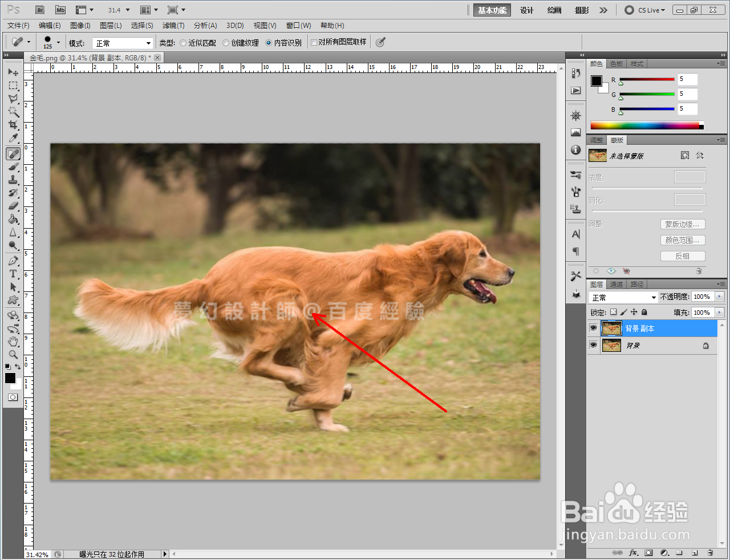Viewport: 730px width, 560px height.
Task: Select the Hand tool
Action: click(x=13, y=342)
